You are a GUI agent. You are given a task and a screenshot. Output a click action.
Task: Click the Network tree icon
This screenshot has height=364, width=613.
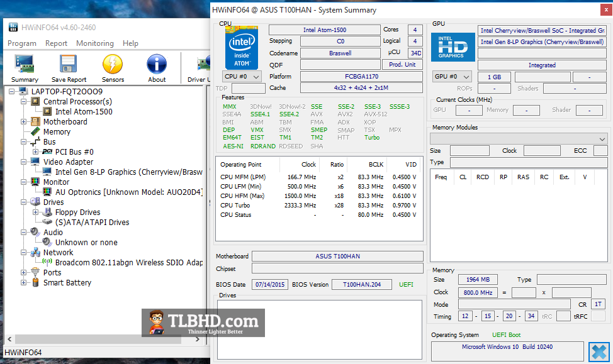[x=36, y=252]
